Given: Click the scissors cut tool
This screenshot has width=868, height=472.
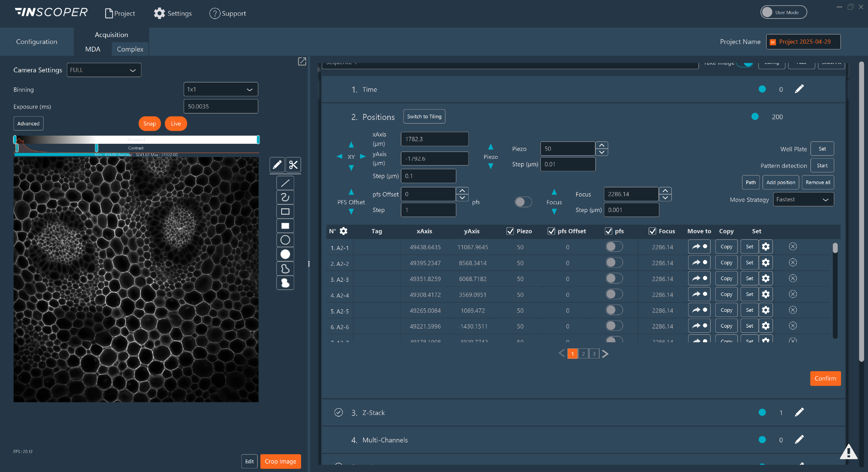Looking at the screenshot, I should pyautogui.click(x=293, y=165).
